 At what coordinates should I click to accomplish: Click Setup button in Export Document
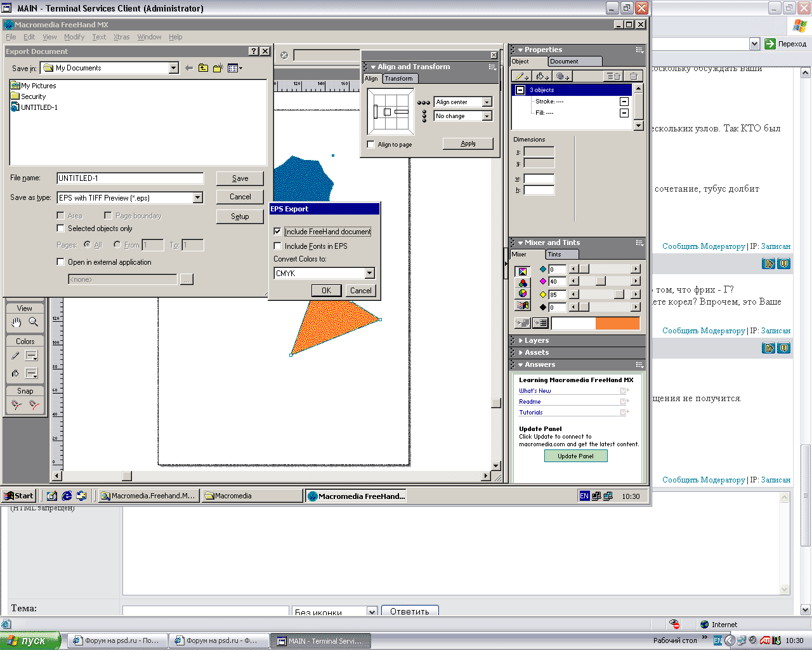240,216
